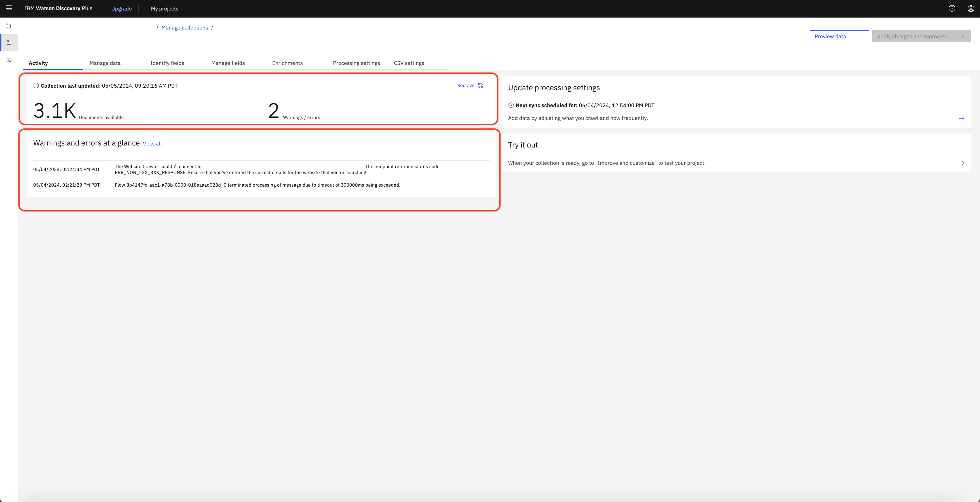Click clock icon beside Next sync scheduled
The width and height of the screenshot is (980, 502).
click(511, 106)
